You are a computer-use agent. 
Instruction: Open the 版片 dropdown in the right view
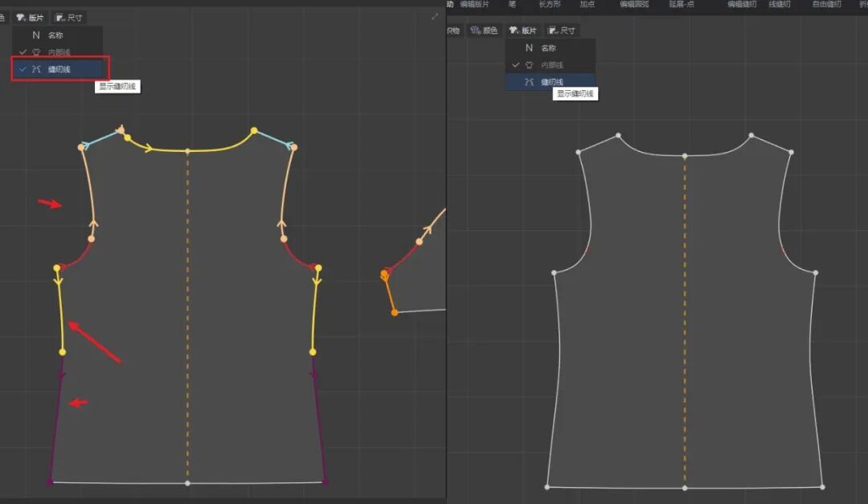coord(523,31)
